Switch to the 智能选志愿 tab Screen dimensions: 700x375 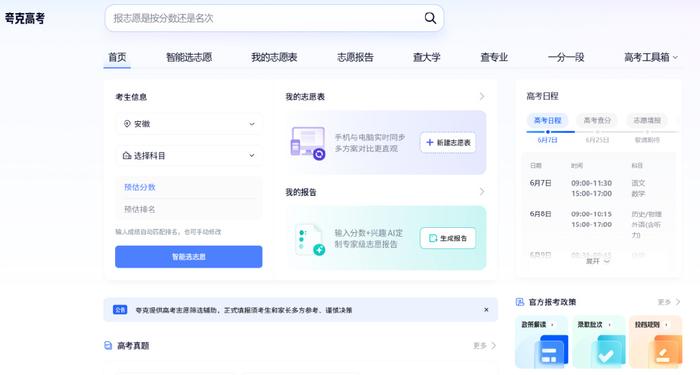tap(189, 57)
